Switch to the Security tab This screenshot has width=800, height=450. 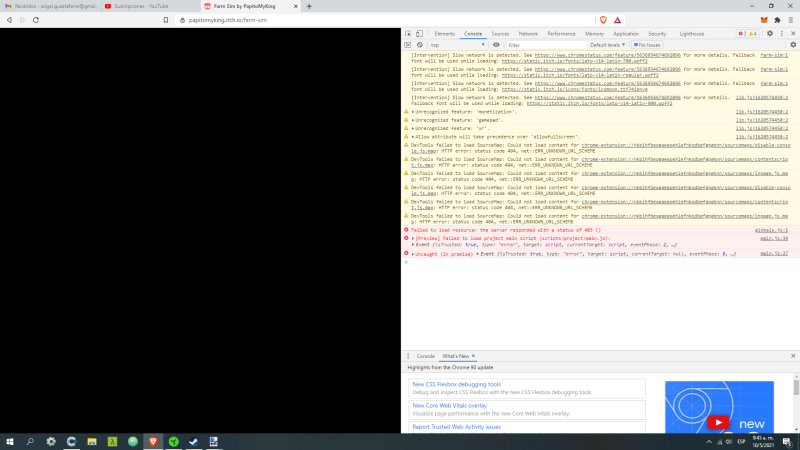click(657, 34)
